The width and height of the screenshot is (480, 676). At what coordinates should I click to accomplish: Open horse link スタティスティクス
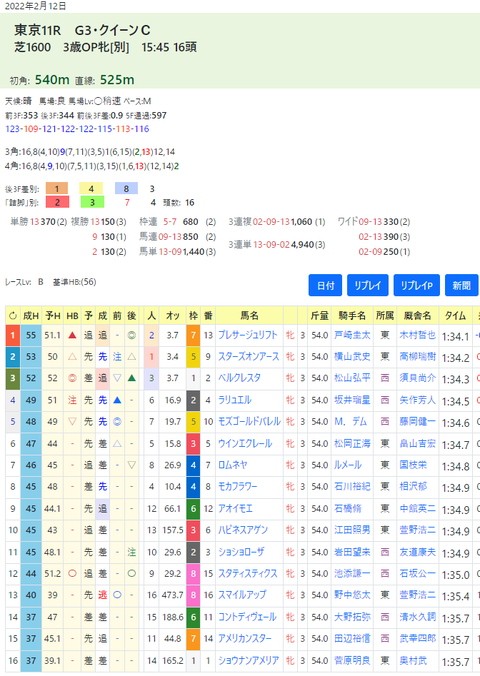(x=248, y=573)
